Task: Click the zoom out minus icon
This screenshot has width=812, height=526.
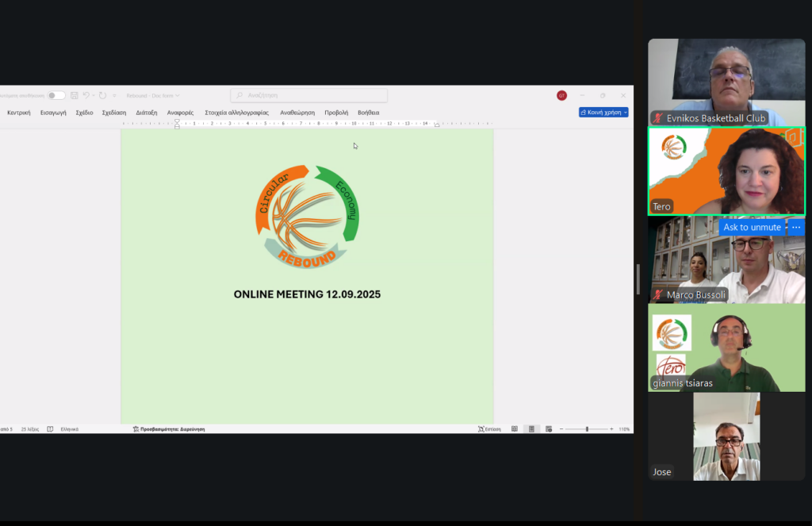Action: pyautogui.click(x=561, y=428)
